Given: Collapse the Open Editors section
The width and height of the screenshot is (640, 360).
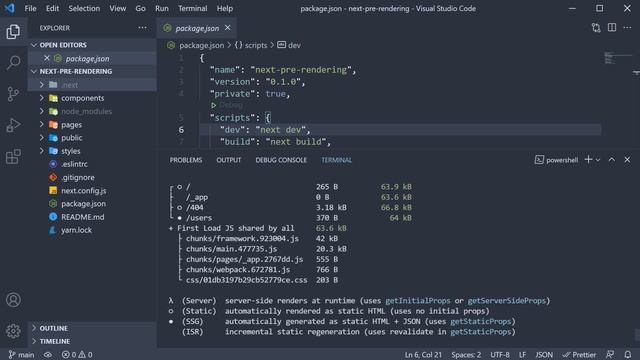Looking at the screenshot, I should (93, 45).
